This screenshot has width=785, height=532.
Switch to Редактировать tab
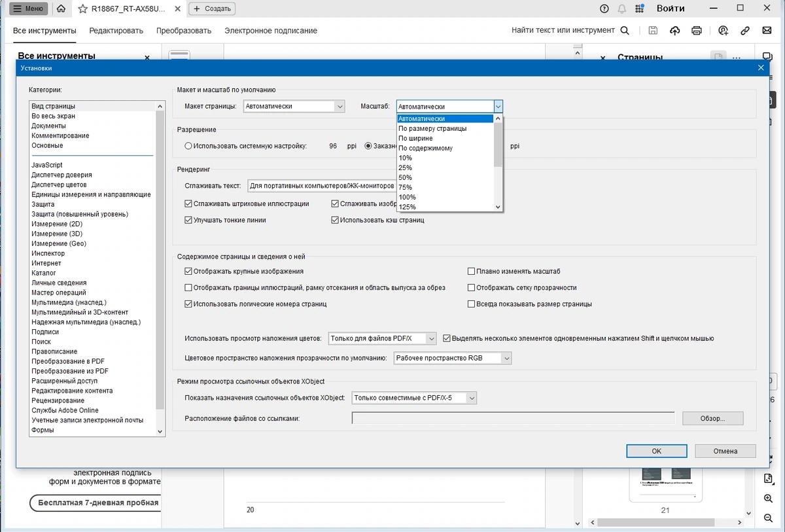pyautogui.click(x=116, y=31)
